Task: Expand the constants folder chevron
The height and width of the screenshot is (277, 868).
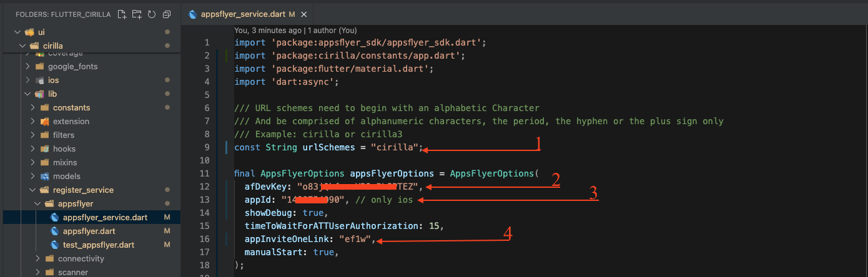Action: pyautogui.click(x=32, y=107)
